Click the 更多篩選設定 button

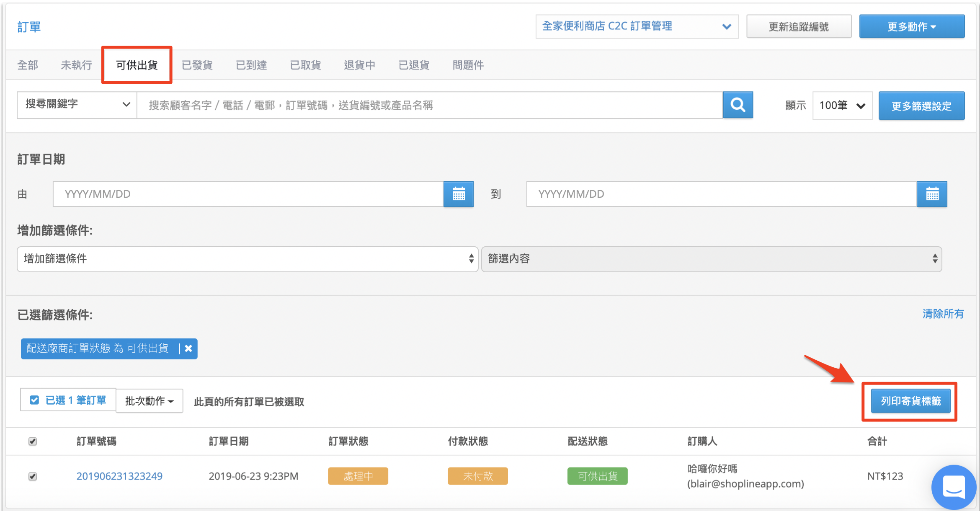click(x=921, y=106)
